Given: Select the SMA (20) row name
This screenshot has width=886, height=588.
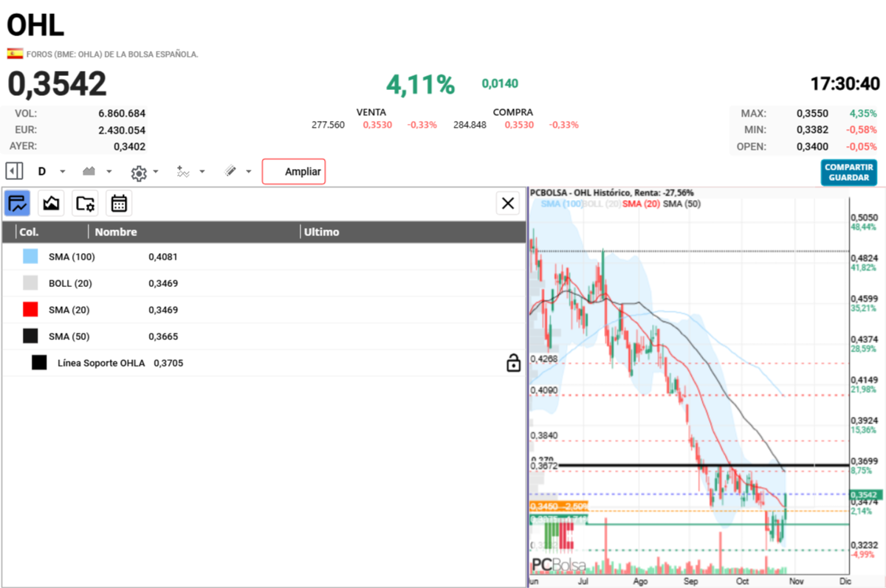Looking at the screenshot, I should 69,310.
